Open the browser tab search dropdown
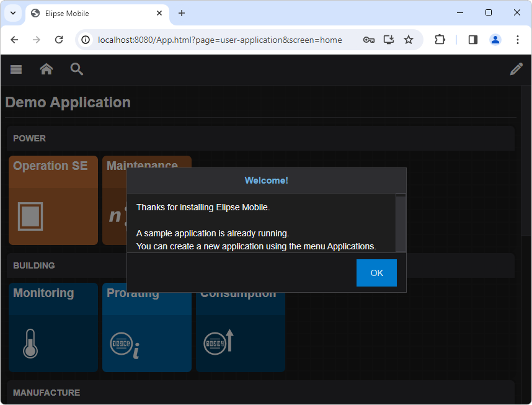The width and height of the screenshot is (532, 405). tap(12, 13)
